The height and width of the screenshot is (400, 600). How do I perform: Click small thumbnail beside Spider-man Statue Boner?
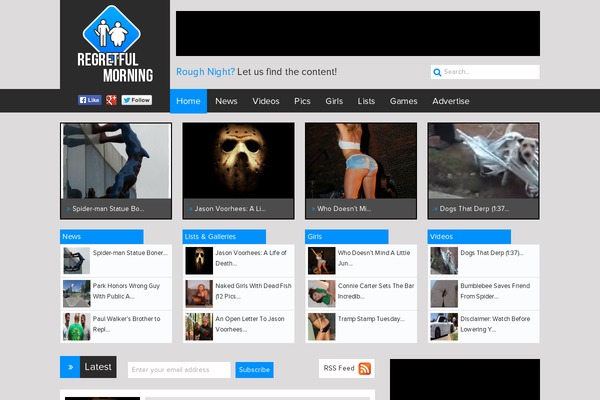pyautogui.click(x=77, y=261)
